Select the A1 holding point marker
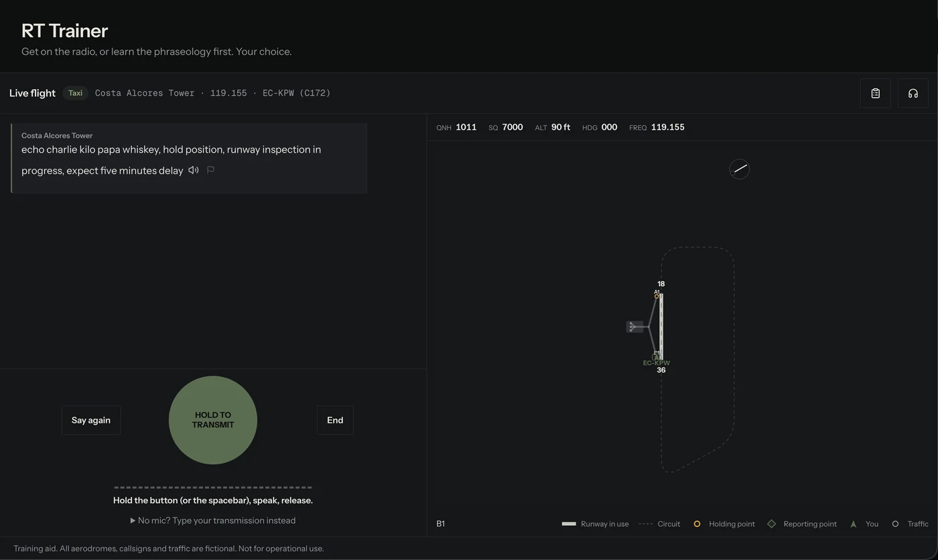938x560 pixels. click(657, 296)
